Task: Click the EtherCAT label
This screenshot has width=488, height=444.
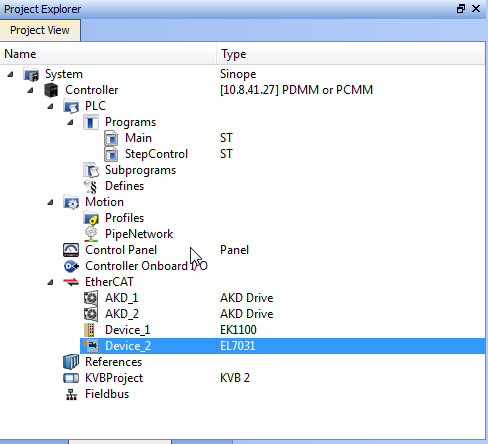Action: [x=109, y=282]
